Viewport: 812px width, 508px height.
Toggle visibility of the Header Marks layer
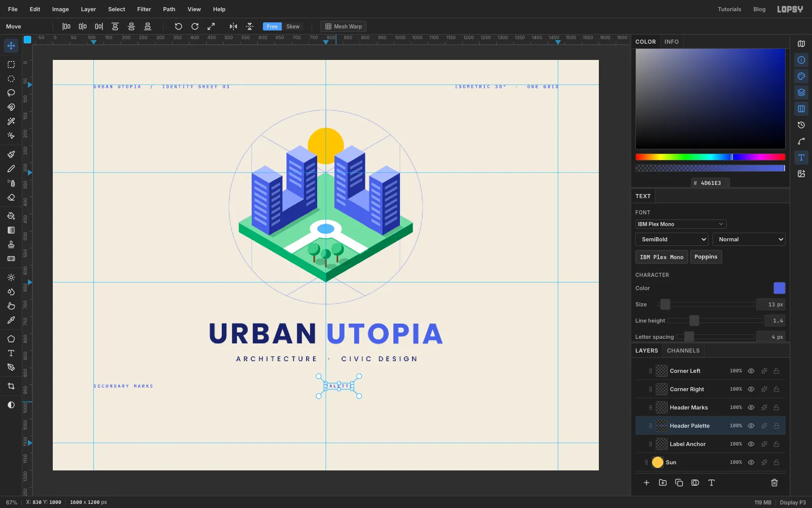[751, 407]
